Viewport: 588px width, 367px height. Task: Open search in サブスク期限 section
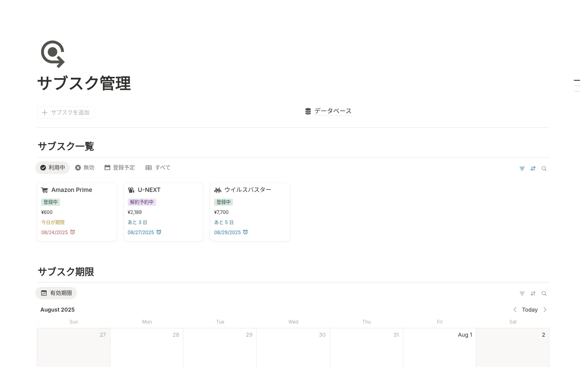tap(544, 293)
